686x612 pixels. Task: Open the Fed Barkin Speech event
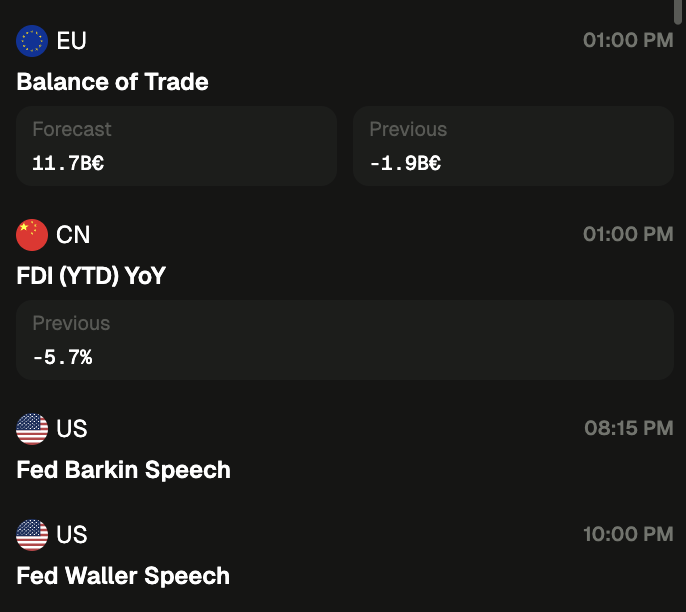point(124,470)
